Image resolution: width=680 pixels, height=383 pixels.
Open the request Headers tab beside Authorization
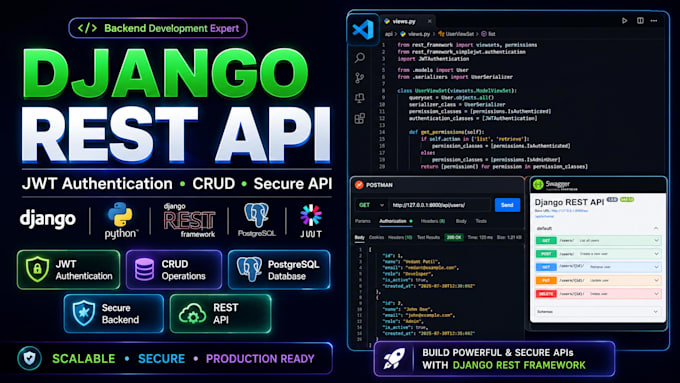[433, 221]
